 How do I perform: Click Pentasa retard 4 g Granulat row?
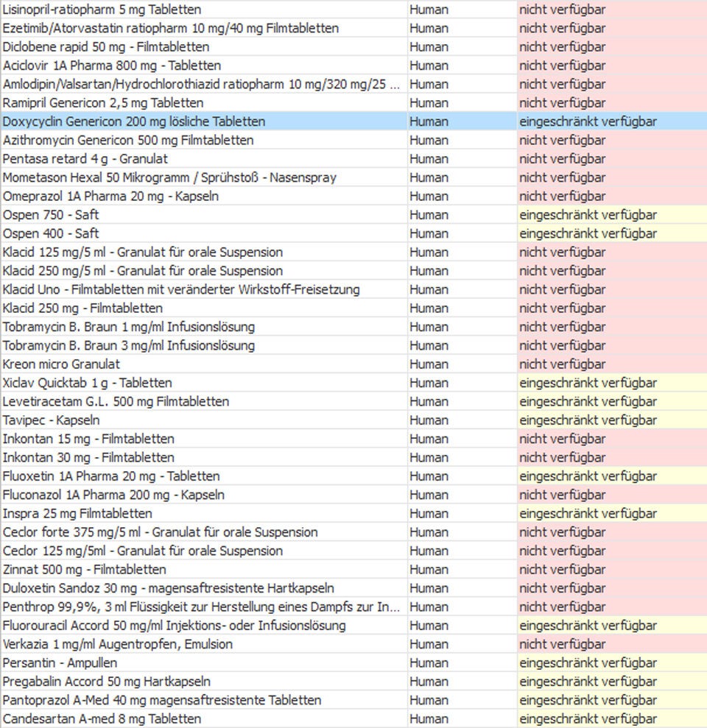pos(85,159)
